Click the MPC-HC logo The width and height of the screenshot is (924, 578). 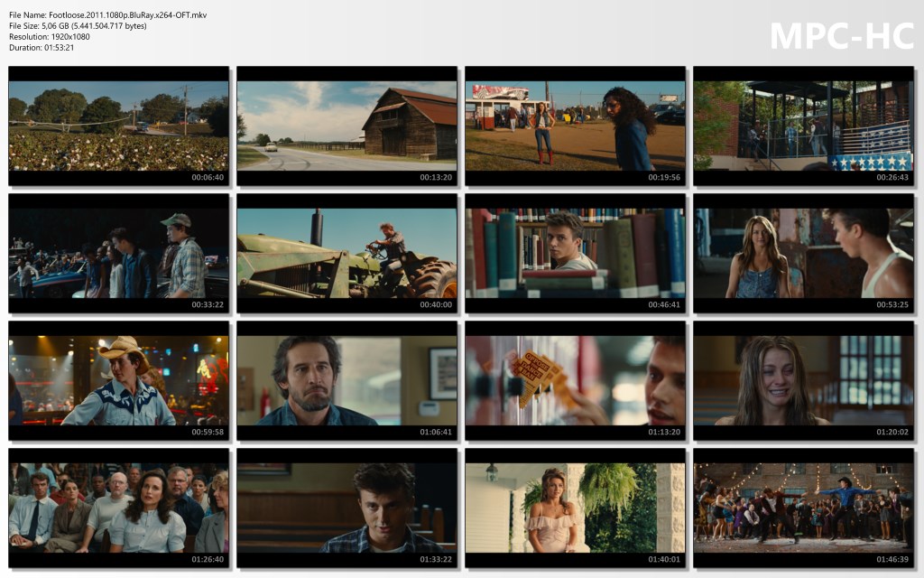click(x=841, y=35)
